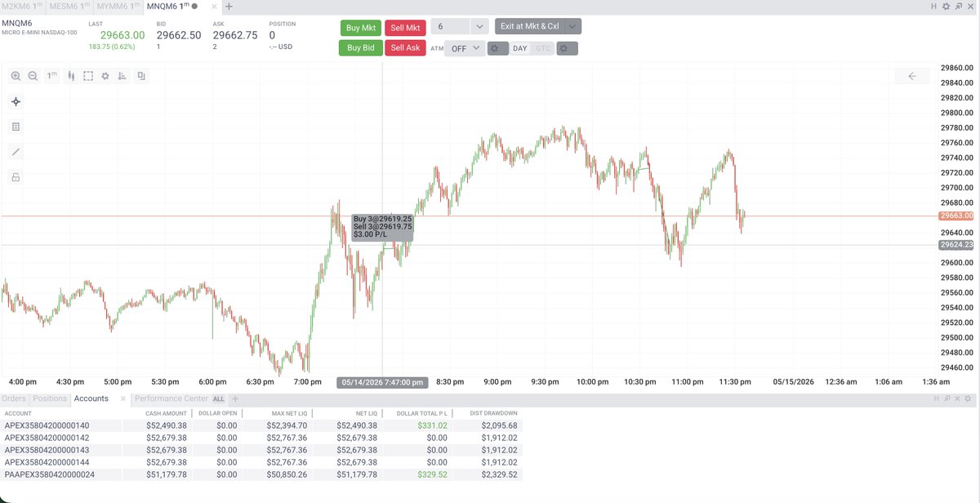Viewport: 980px width, 503px height.
Task: Open the Performance Center tab
Action: (x=171, y=398)
